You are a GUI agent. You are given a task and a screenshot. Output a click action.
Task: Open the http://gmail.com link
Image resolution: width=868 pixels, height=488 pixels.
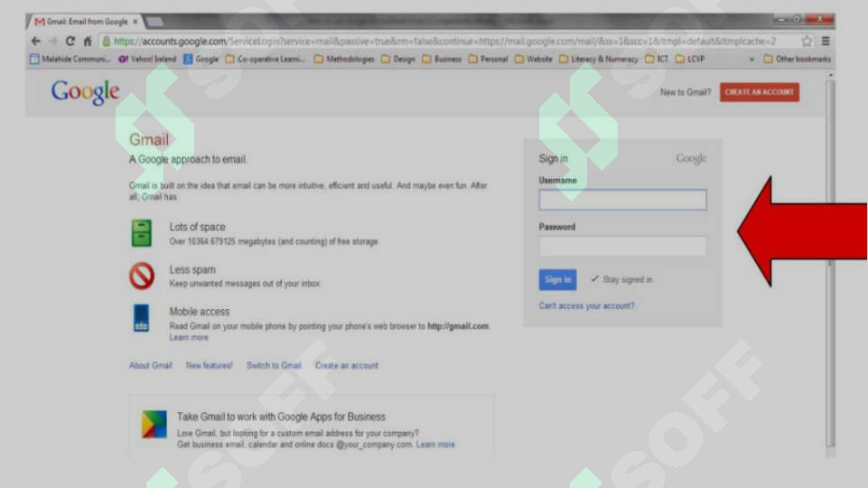(x=458, y=326)
